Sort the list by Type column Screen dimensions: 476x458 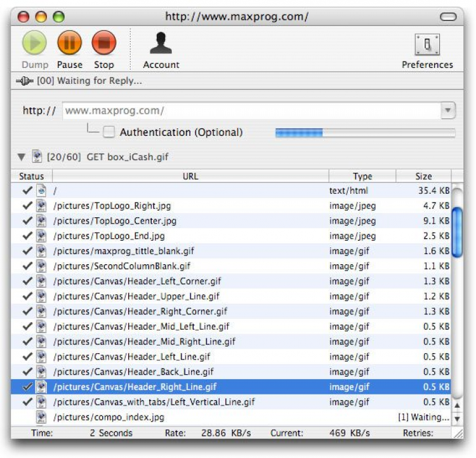(362, 176)
